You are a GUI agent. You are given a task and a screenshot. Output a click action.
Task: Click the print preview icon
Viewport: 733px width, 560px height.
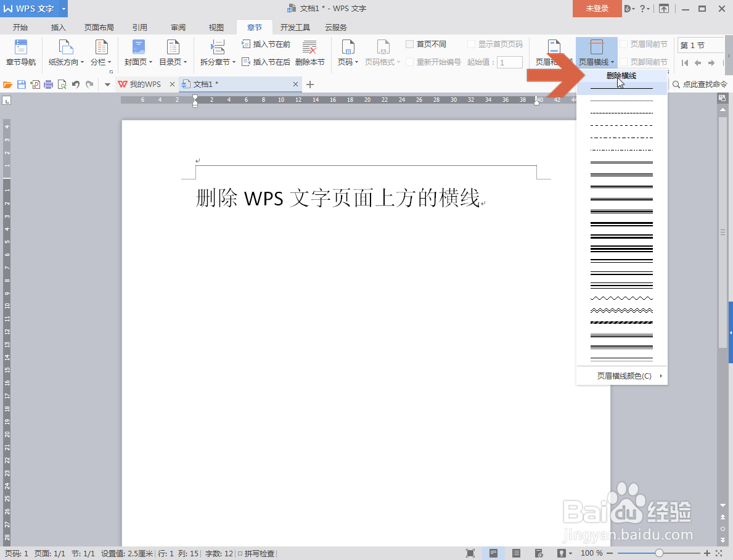62,84
